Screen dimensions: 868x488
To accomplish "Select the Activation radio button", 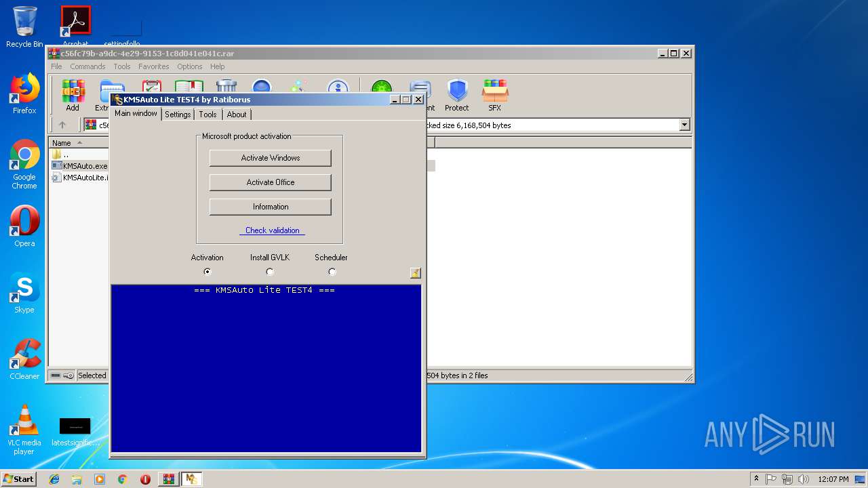I will 208,272.
